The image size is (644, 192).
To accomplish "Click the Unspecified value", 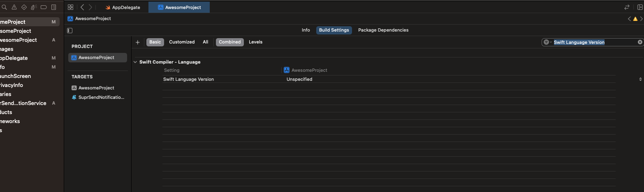I will click(299, 79).
